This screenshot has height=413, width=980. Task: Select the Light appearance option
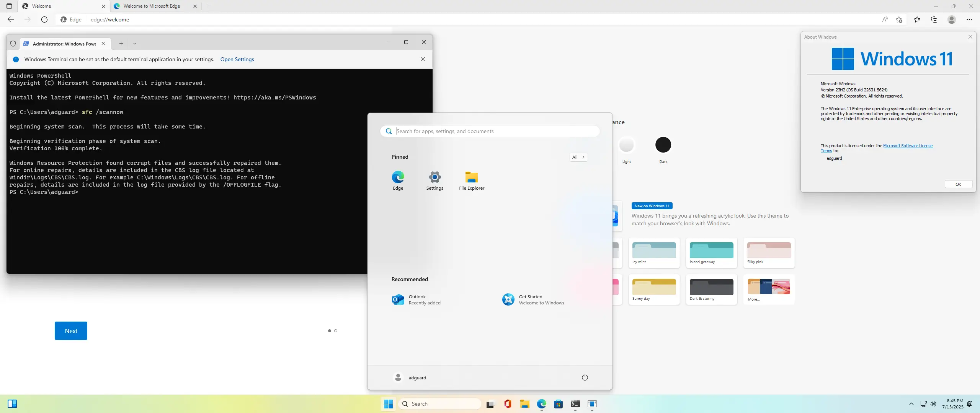626,145
